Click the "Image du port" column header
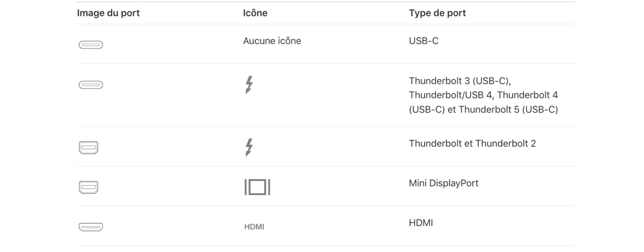Screen dimensions: 644x252 coord(108,13)
